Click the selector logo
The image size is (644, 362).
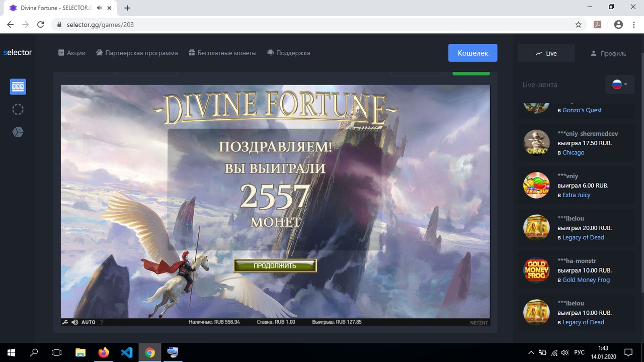coord(18,52)
